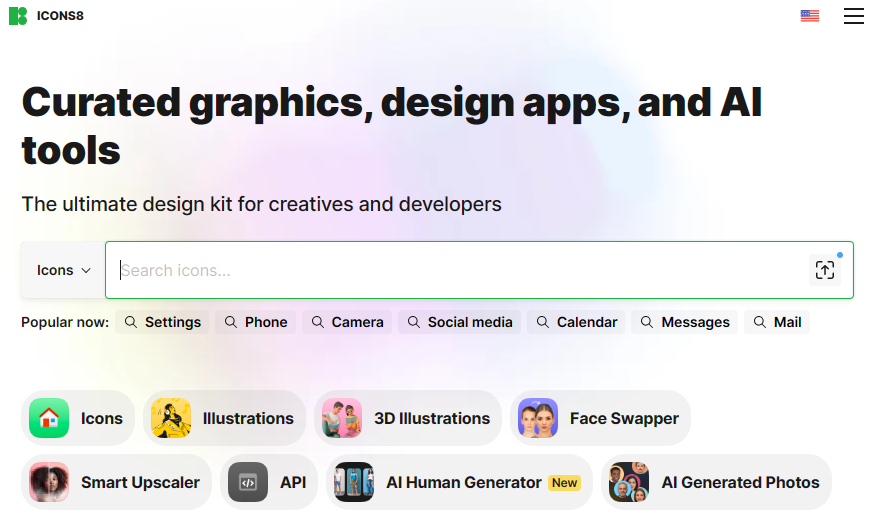Open the Smart Upscaler text link
Image resolution: width=877 pixels, height=517 pixels.
pos(140,482)
